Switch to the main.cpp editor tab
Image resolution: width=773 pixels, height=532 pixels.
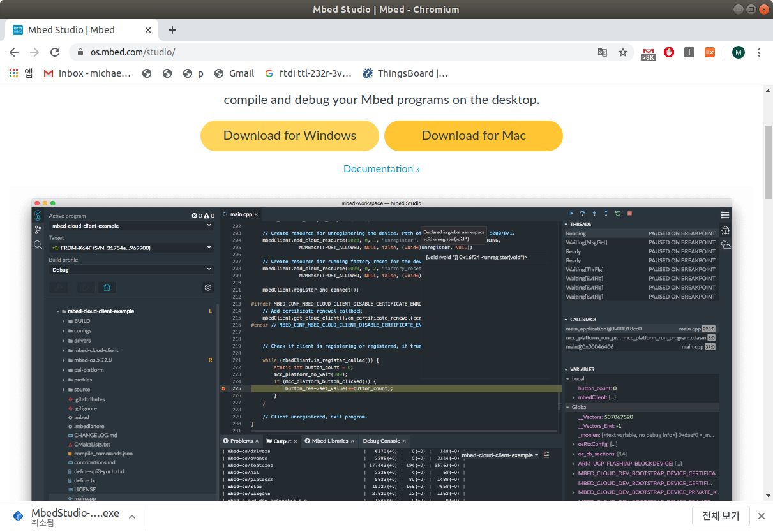(241, 214)
